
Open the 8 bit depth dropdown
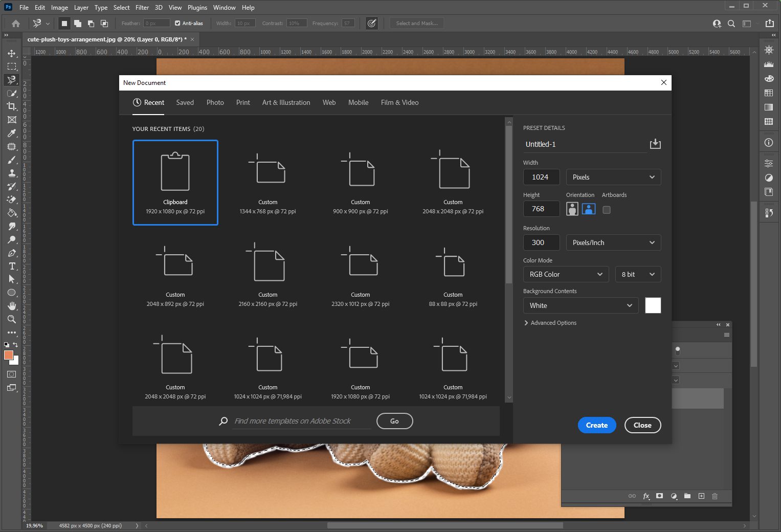pyautogui.click(x=638, y=274)
